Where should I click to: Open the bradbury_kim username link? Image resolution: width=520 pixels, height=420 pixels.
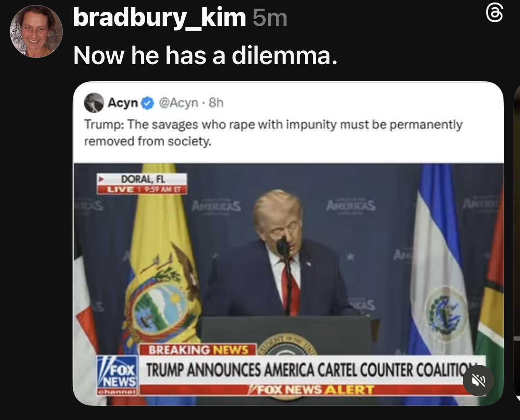(160, 17)
